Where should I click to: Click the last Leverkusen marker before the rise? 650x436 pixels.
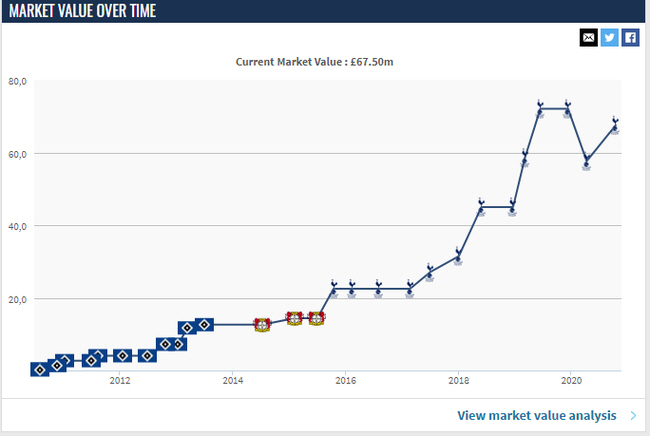[x=317, y=319]
